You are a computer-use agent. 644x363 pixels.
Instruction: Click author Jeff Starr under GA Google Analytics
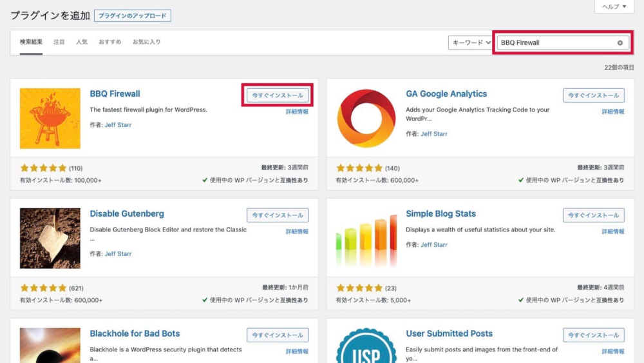(433, 134)
